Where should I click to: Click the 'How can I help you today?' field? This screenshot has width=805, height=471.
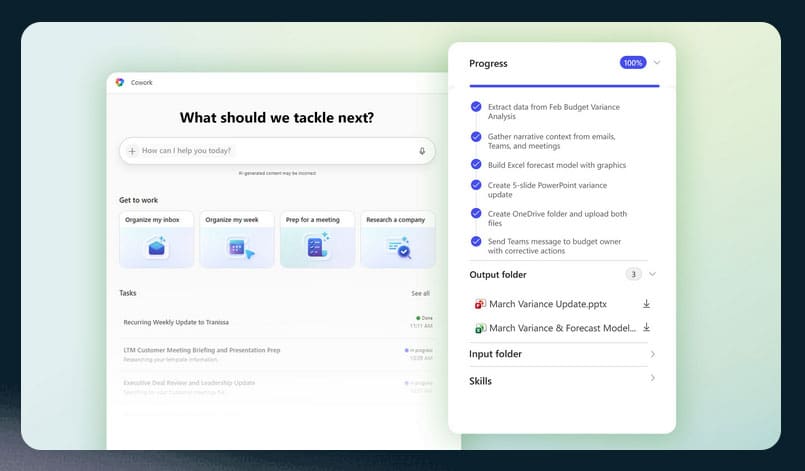pyautogui.click(x=277, y=151)
